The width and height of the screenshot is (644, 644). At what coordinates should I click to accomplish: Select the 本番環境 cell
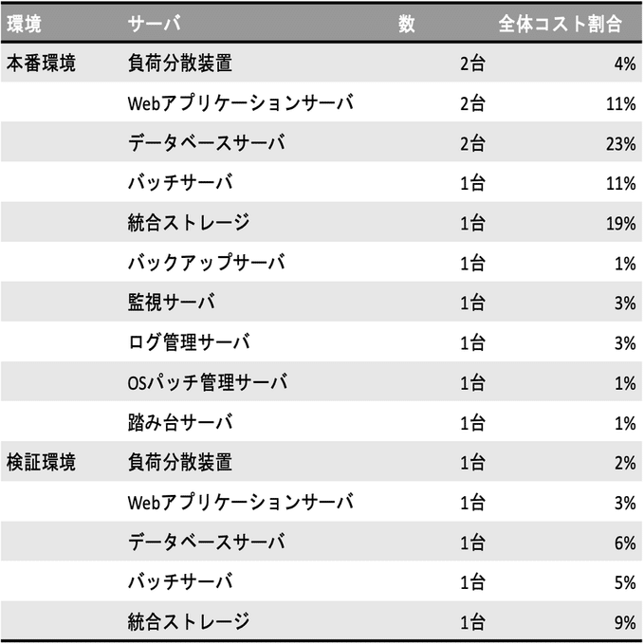41,64
